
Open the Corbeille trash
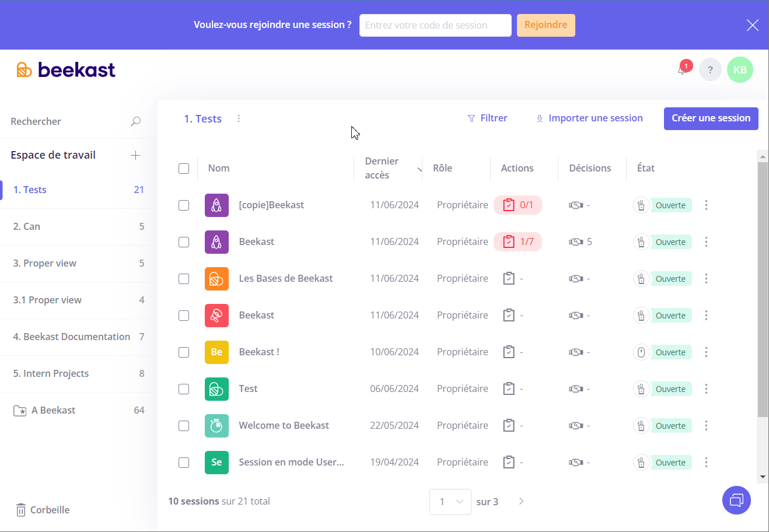(x=42, y=510)
